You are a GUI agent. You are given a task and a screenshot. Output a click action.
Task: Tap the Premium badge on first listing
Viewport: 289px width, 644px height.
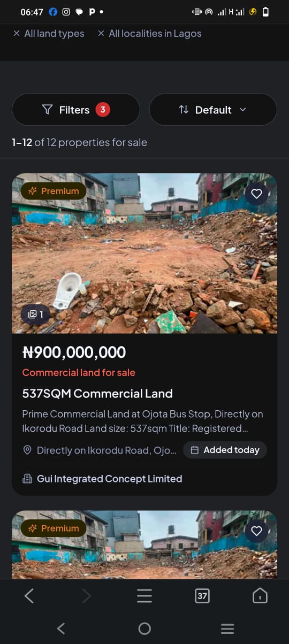click(54, 191)
